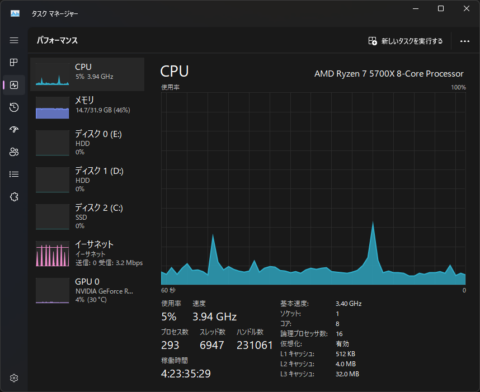Select GPU 0 in resource list

pos(87,290)
